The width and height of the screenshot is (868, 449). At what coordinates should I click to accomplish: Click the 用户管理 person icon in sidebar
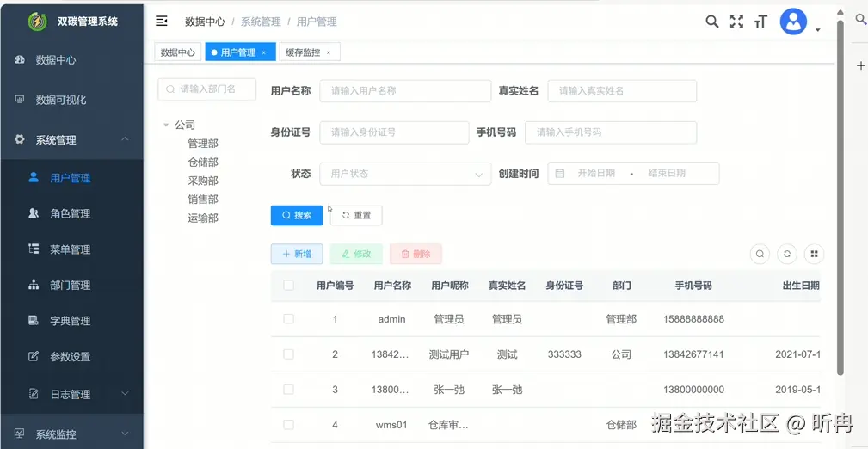coord(34,177)
